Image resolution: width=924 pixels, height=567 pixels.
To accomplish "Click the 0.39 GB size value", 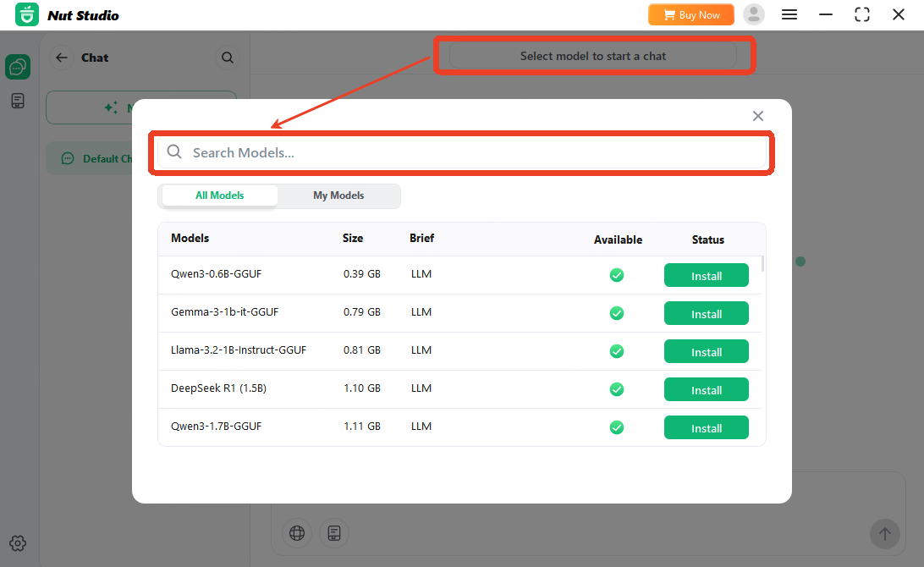I will pyautogui.click(x=362, y=274).
